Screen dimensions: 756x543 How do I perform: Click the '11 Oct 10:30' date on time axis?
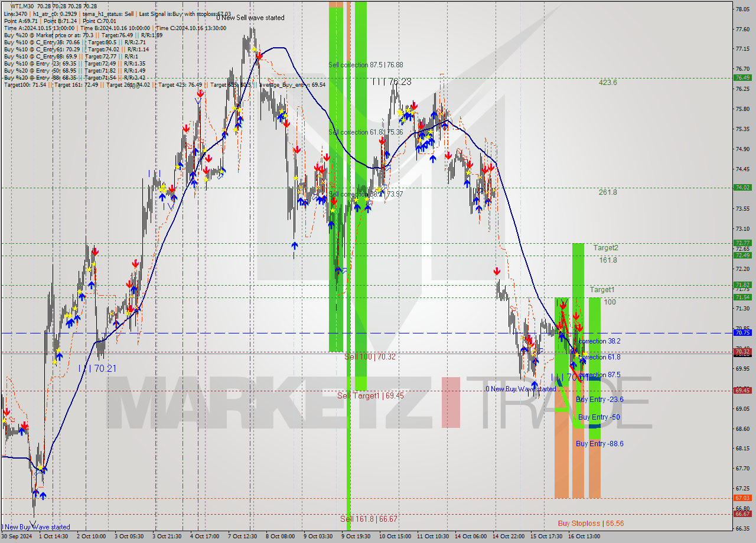432,537
